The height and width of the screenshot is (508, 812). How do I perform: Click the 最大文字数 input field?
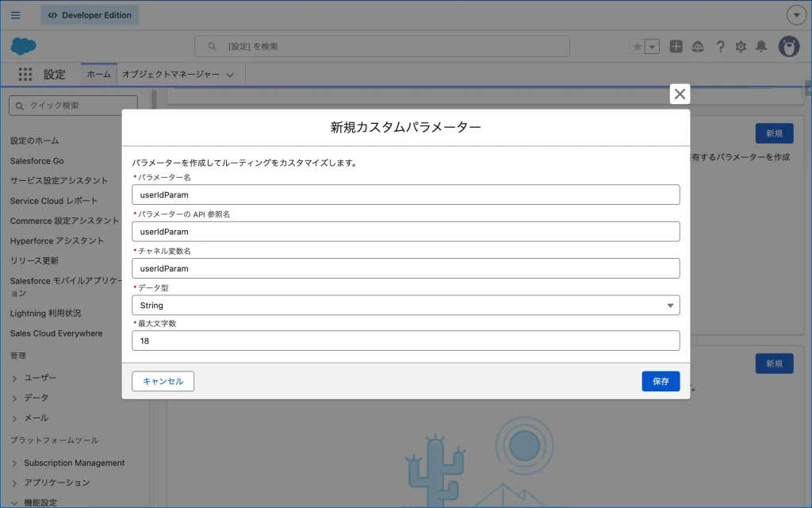(x=405, y=341)
